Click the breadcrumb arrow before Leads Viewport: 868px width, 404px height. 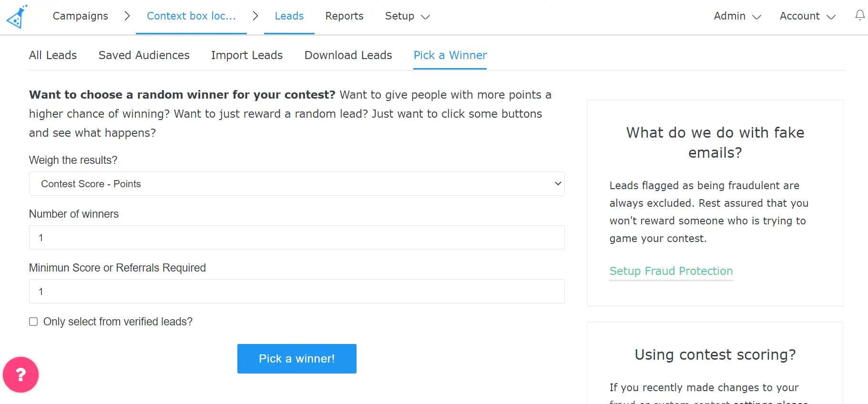[x=255, y=16]
